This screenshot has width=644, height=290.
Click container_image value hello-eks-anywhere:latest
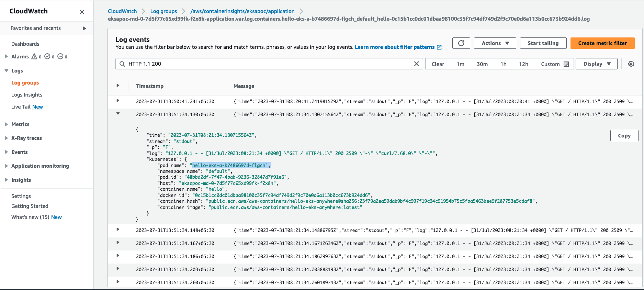(x=285, y=207)
